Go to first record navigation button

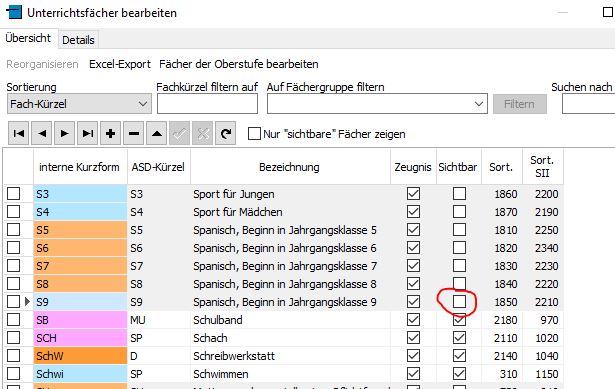coord(18,134)
